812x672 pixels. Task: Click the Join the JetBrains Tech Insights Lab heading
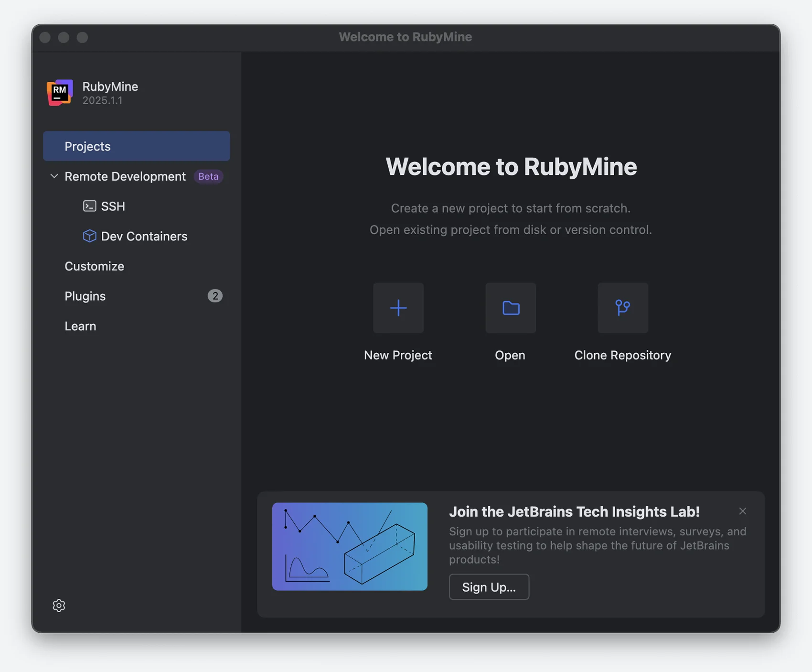[x=574, y=511]
